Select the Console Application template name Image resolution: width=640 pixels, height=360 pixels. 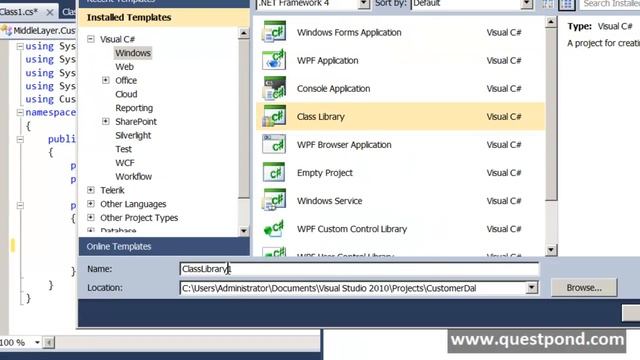point(333,89)
